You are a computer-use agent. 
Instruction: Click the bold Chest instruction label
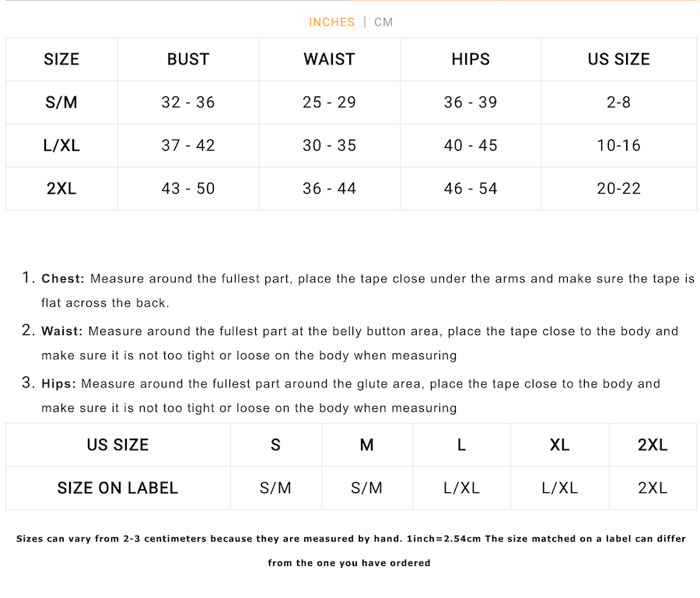pyautogui.click(x=63, y=278)
